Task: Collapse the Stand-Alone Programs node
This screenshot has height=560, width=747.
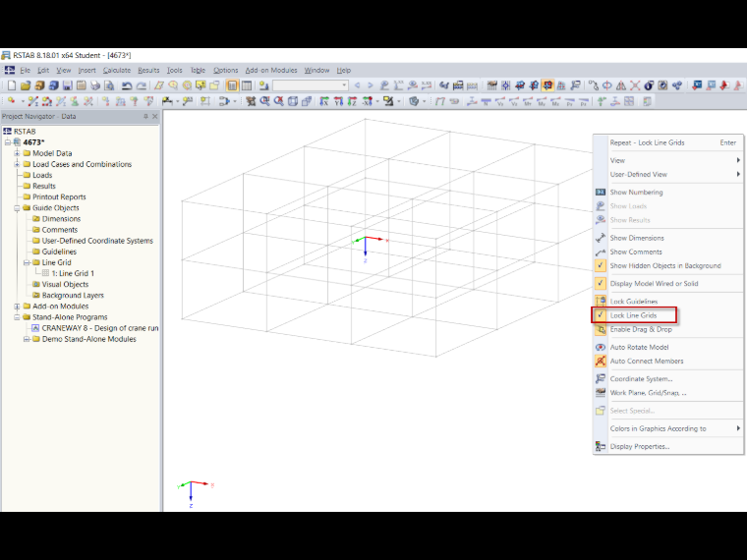Action: click(17, 317)
